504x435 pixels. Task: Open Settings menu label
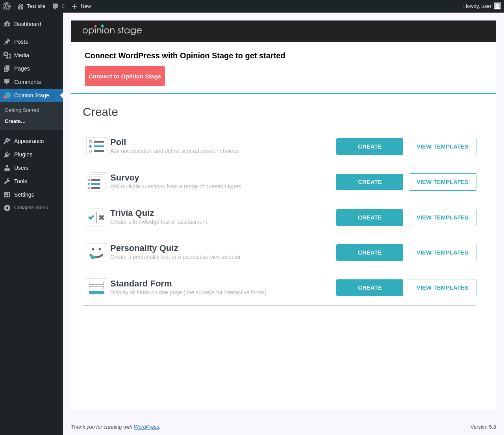[24, 195]
